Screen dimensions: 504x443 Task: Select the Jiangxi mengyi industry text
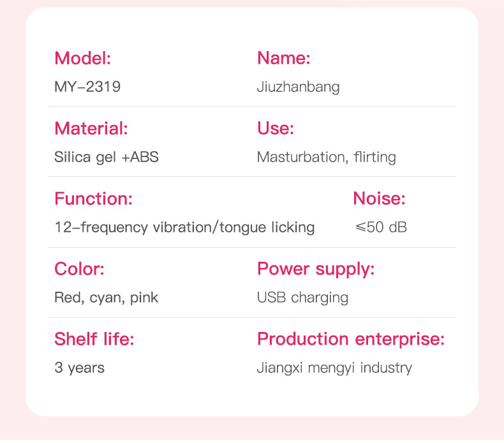coord(334,368)
